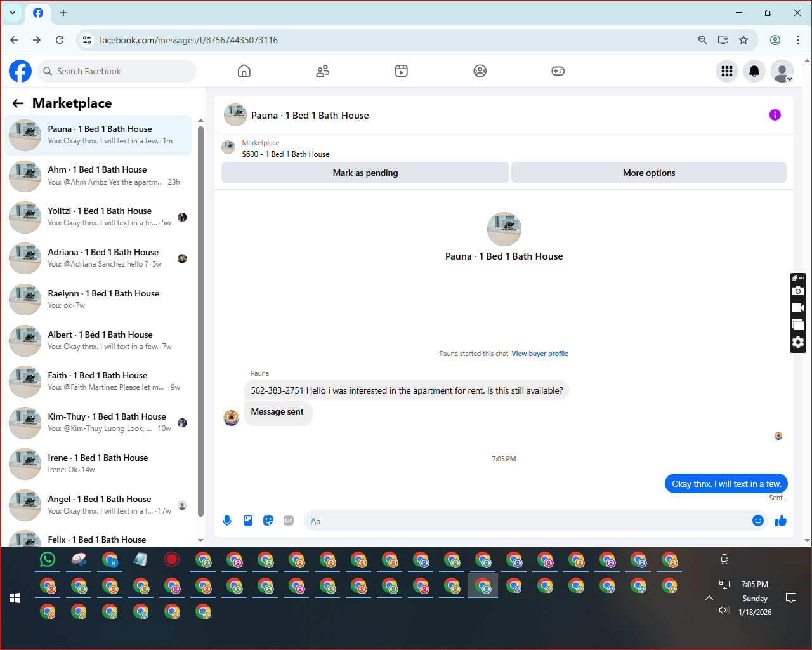Open Facebook home icon in top navigation
The height and width of the screenshot is (650, 812).
(244, 71)
